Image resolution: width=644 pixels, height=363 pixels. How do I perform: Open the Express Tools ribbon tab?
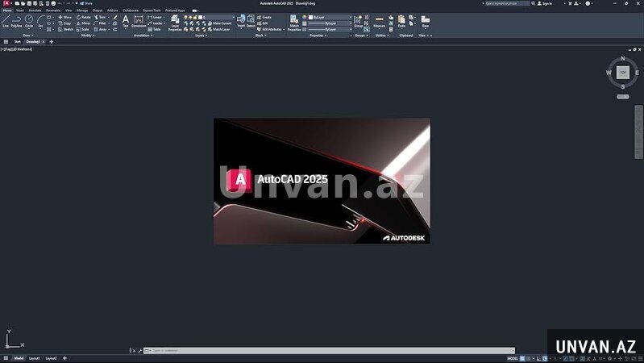[152, 10]
